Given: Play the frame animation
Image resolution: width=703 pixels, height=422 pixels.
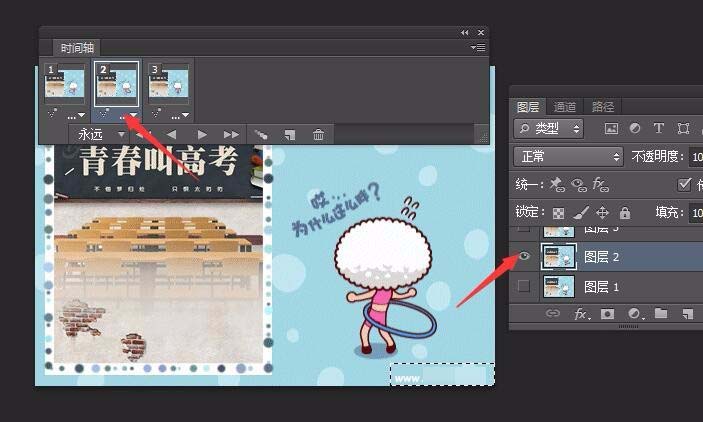Looking at the screenshot, I should pos(202,135).
